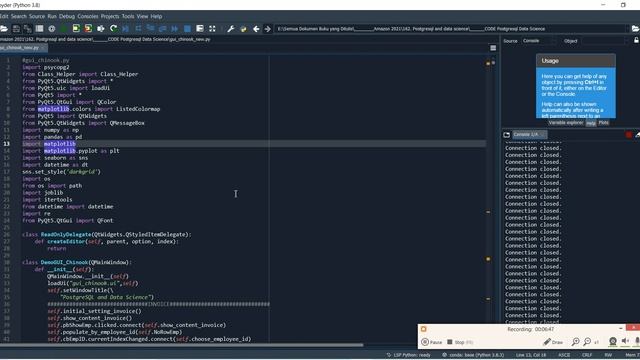Maximize the current pane icon
The width and height of the screenshot is (640, 360).
pyautogui.click(x=200, y=29)
